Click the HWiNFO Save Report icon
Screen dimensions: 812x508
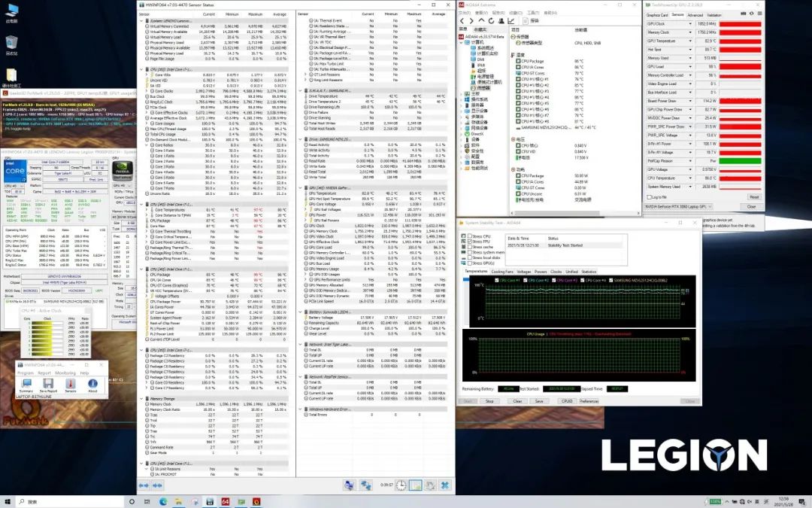pyautogui.click(x=48, y=384)
